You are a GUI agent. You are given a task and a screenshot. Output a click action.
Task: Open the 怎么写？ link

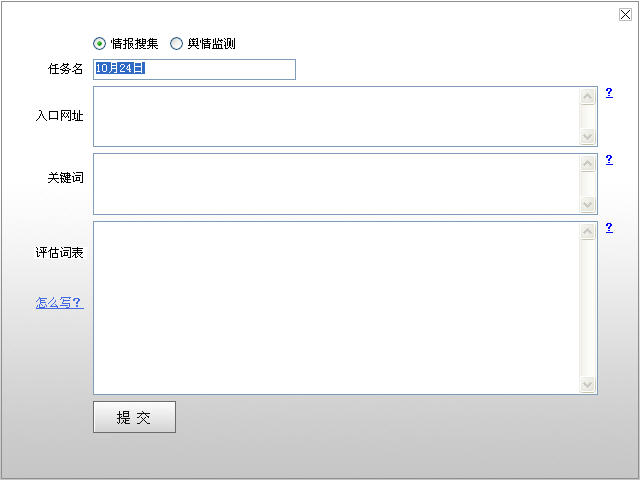[59, 303]
